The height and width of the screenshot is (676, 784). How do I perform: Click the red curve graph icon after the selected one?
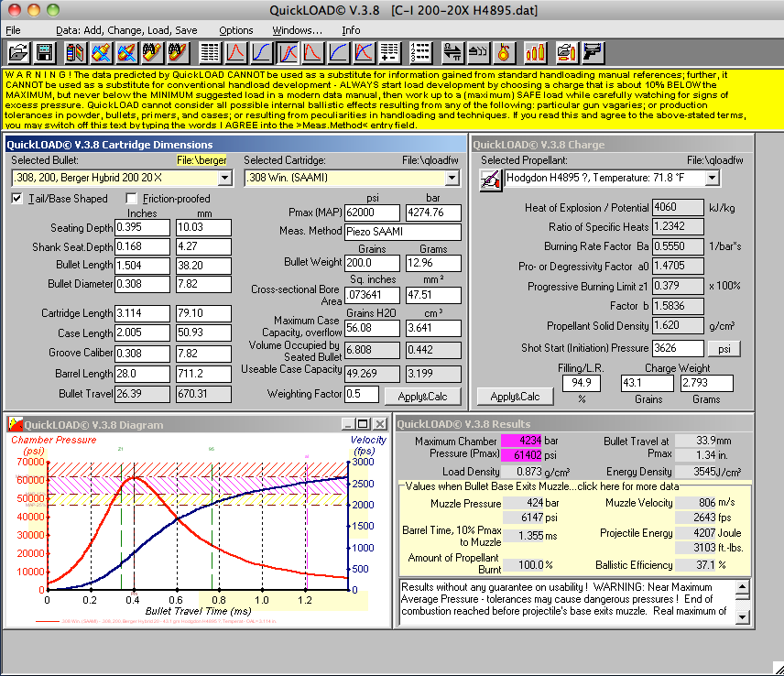[313, 52]
